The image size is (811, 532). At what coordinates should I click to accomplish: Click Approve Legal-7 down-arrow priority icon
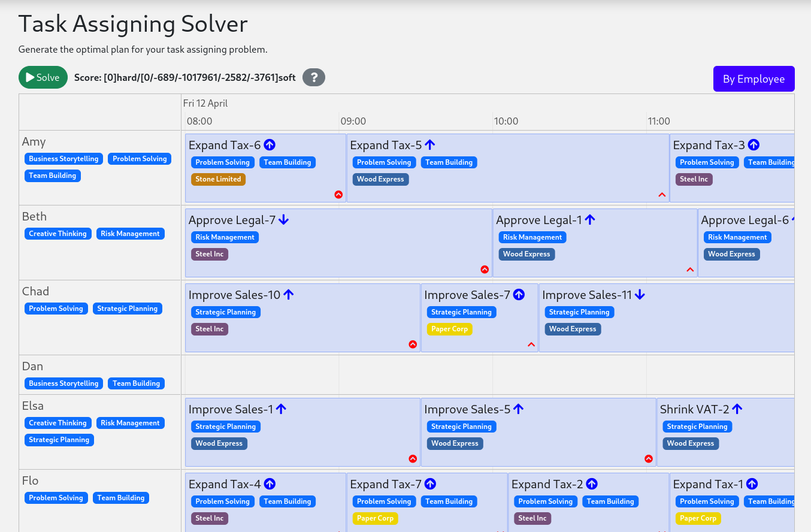284,220
